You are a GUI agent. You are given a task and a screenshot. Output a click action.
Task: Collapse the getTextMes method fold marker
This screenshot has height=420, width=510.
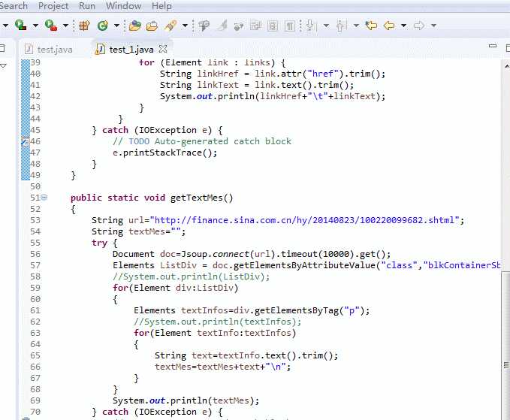(44, 197)
